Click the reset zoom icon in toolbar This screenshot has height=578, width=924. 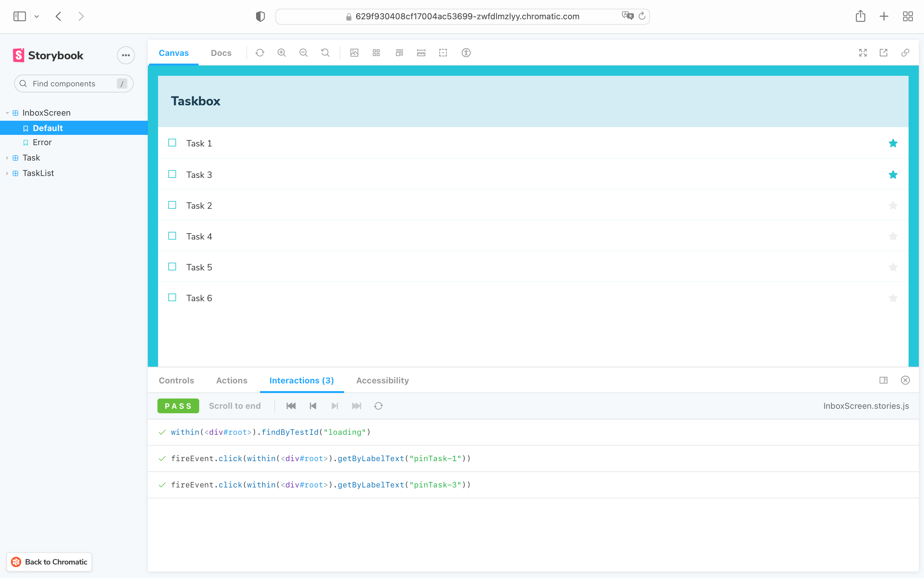click(326, 53)
